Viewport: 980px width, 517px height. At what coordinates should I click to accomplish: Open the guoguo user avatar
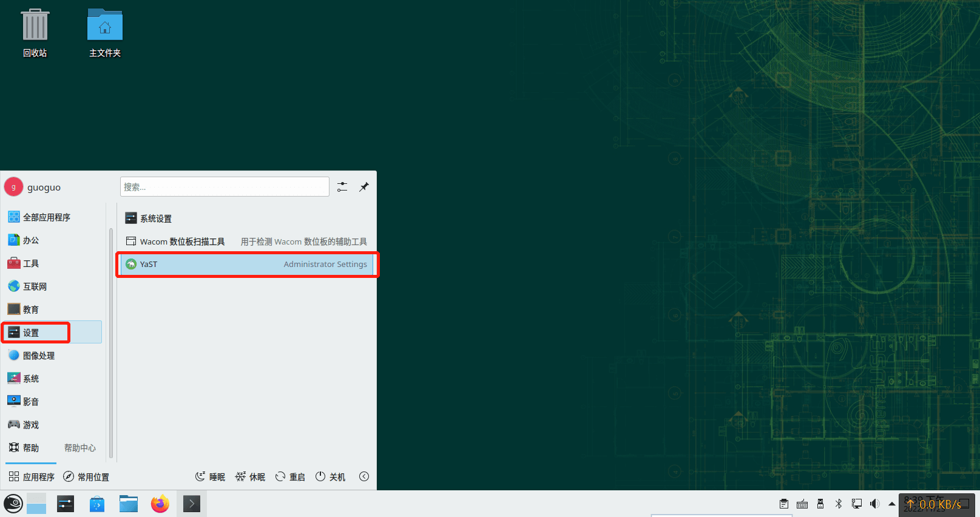point(13,188)
